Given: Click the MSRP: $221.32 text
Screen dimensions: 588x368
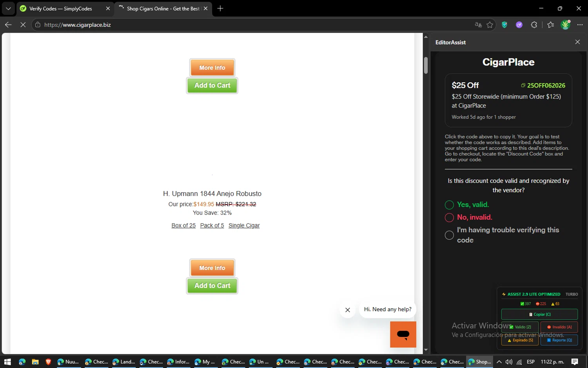Looking at the screenshot, I should coord(236,204).
